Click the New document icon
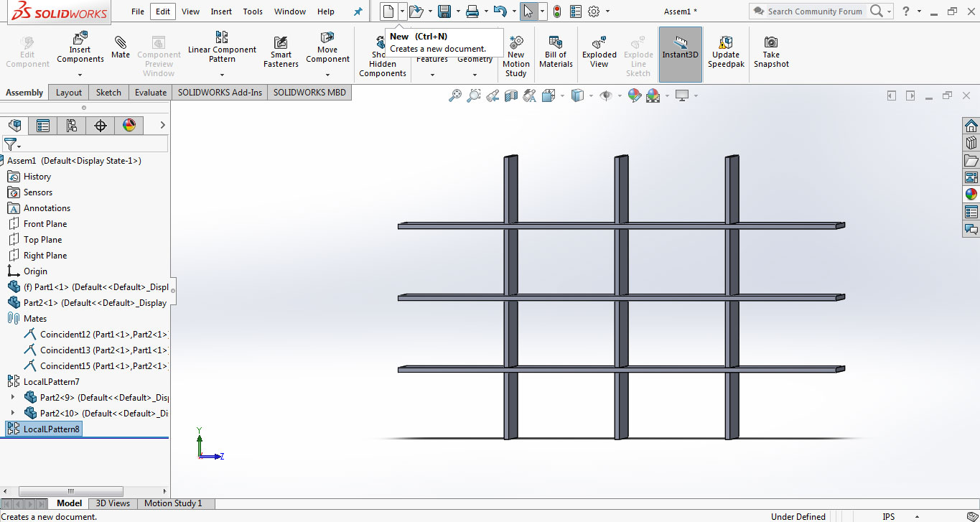Screen dimensions: 980x522 pyautogui.click(x=388, y=11)
